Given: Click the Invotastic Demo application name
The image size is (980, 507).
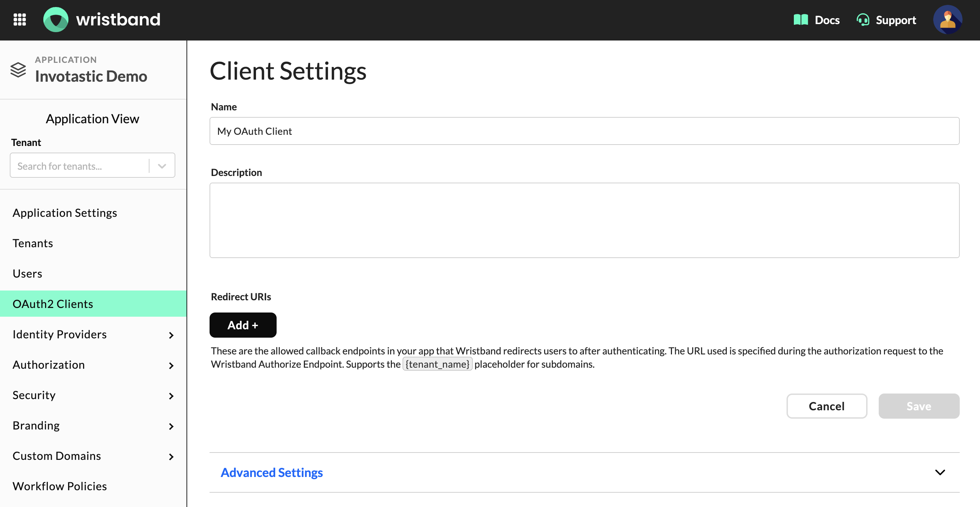Looking at the screenshot, I should (x=91, y=76).
